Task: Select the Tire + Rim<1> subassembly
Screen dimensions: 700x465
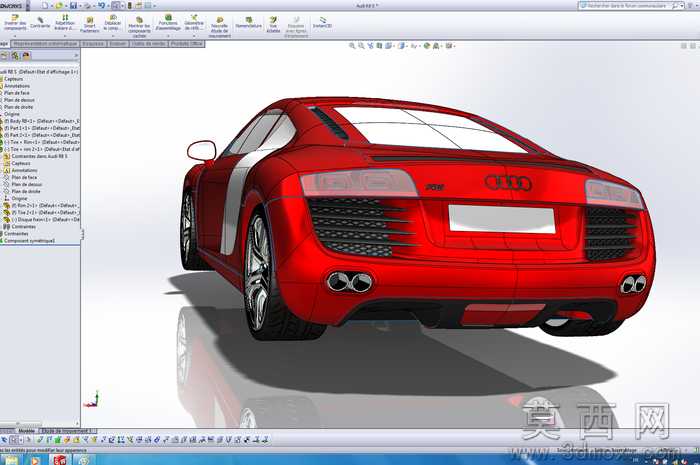Action: point(42,142)
